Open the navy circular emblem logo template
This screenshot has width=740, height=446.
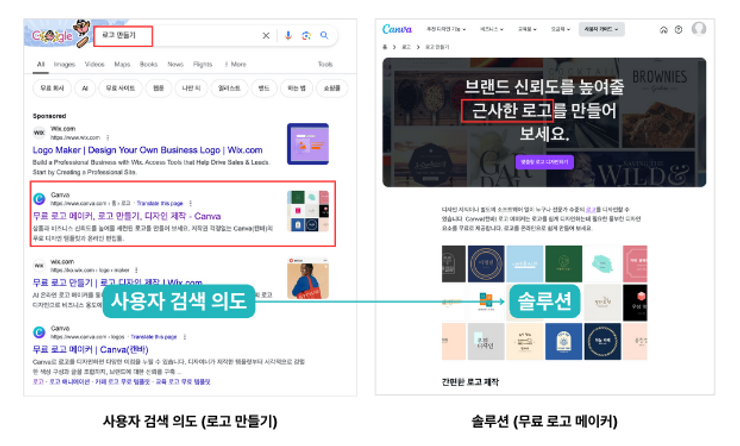click(486, 264)
